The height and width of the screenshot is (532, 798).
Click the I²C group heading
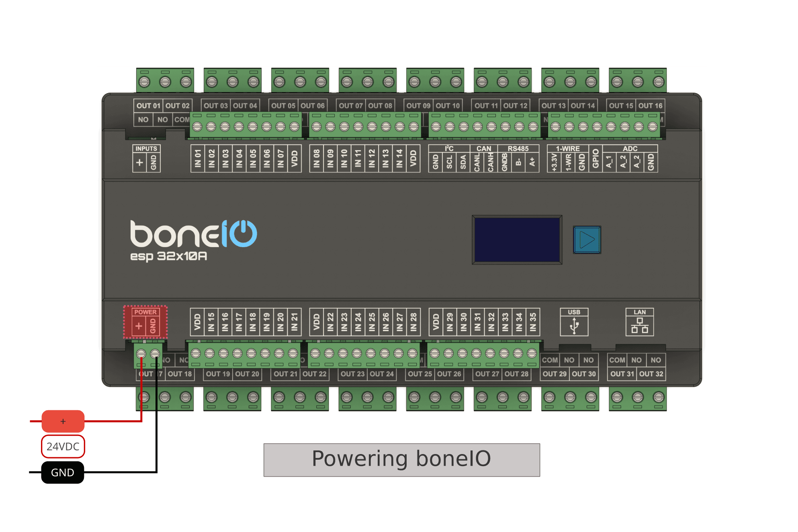[449, 148]
